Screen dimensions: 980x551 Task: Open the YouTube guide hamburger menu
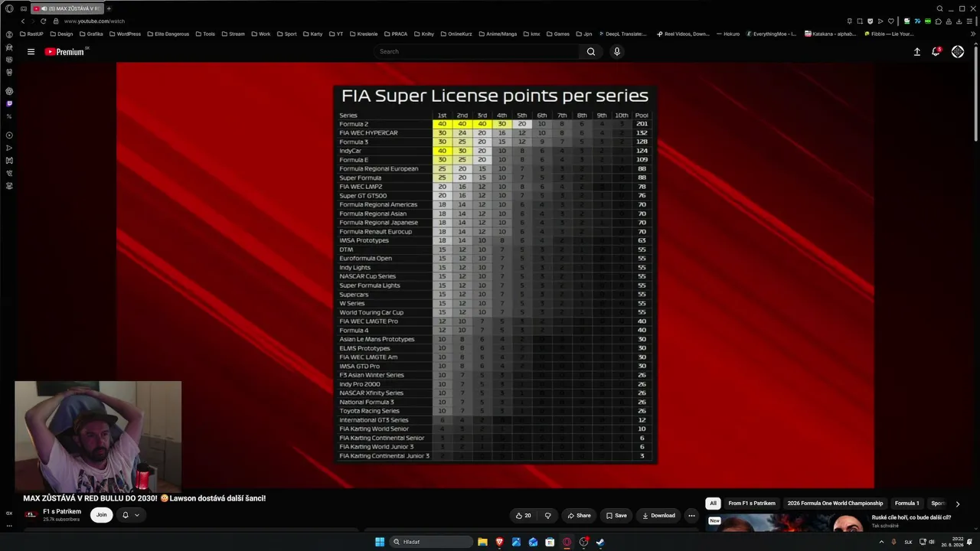click(31, 52)
